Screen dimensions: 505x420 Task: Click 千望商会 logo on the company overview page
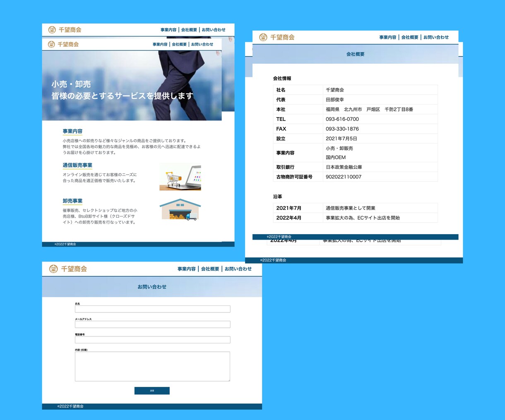[x=277, y=37]
